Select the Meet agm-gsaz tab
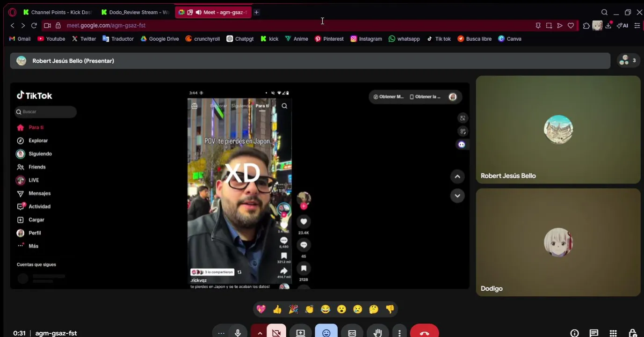This screenshot has height=337, width=644. pos(213,12)
